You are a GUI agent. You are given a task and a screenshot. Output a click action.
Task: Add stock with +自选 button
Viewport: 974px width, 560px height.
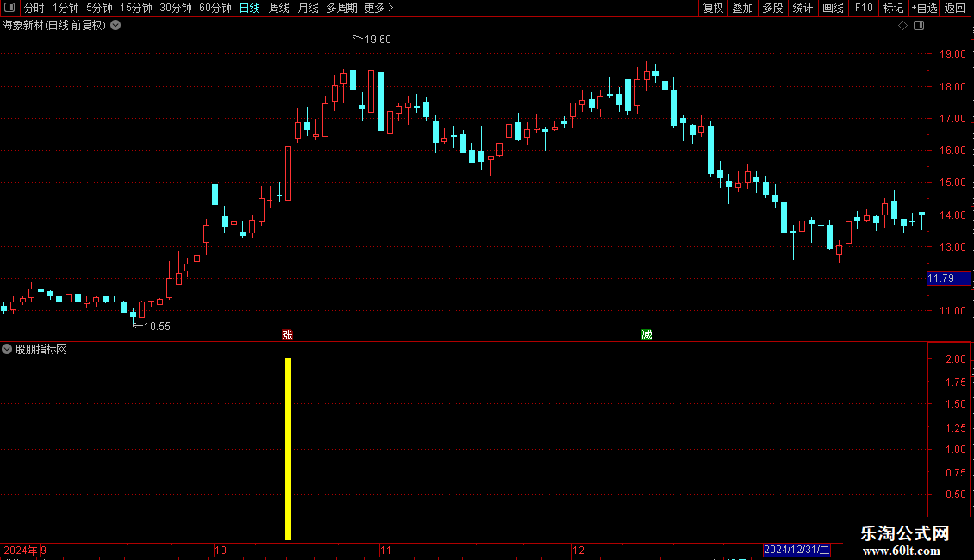click(924, 8)
